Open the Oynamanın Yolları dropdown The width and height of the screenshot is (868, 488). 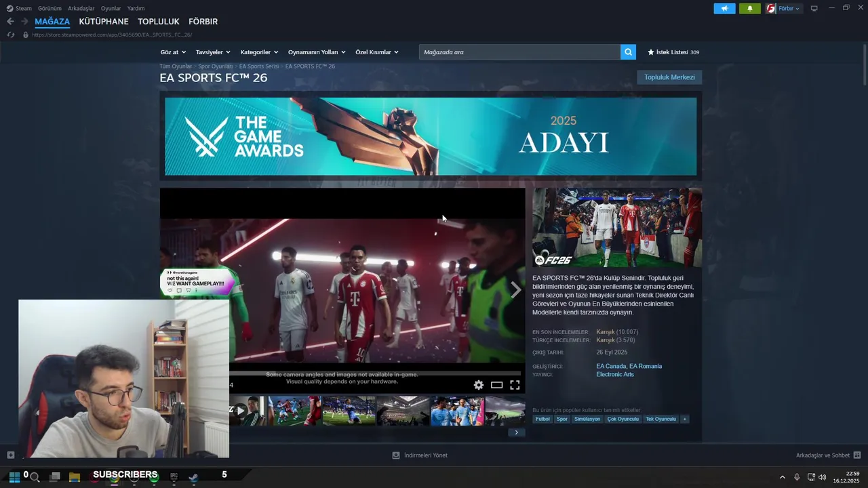317,52
